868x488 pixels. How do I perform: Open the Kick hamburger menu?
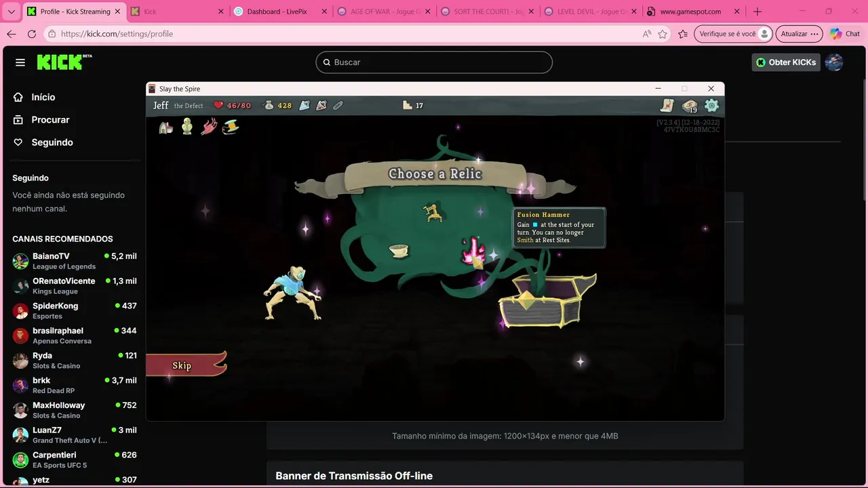(x=20, y=62)
